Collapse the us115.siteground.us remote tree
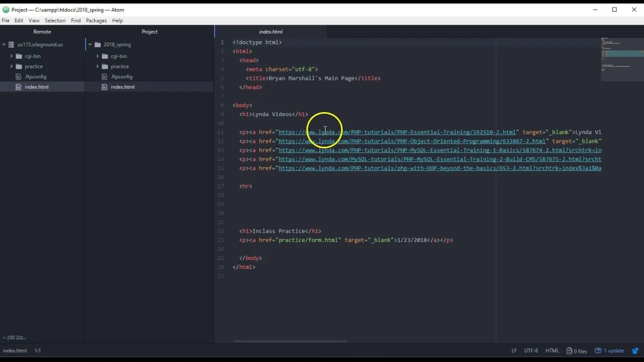 pyautogui.click(x=4, y=44)
